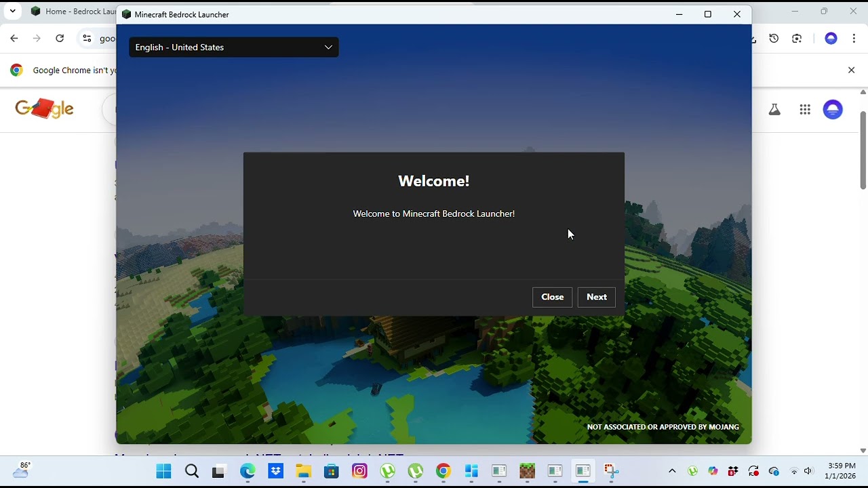Open Microsoft Store from taskbar
The width and height of the screenshot is (868, 488).
point(331,471)
